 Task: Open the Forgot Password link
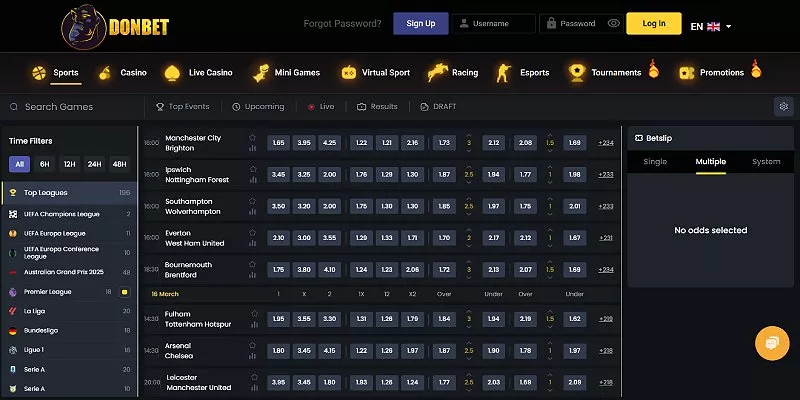click(342, 23)
